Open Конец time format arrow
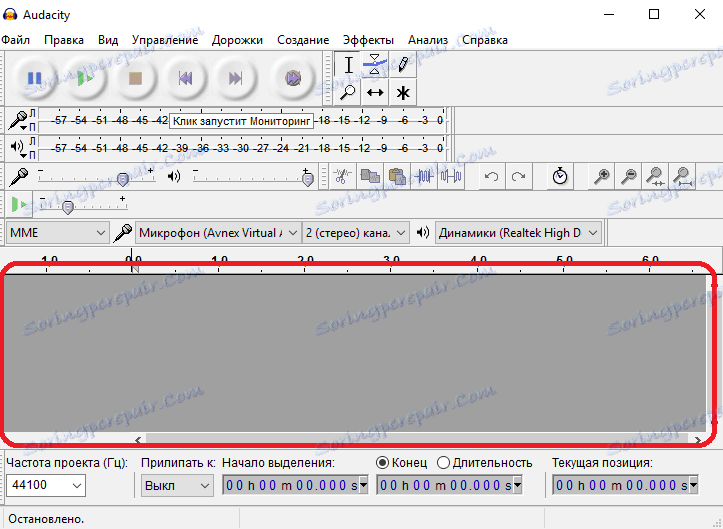Image resolution: width=723 pixels, height=529 pixels. click(x=517, y=485)
